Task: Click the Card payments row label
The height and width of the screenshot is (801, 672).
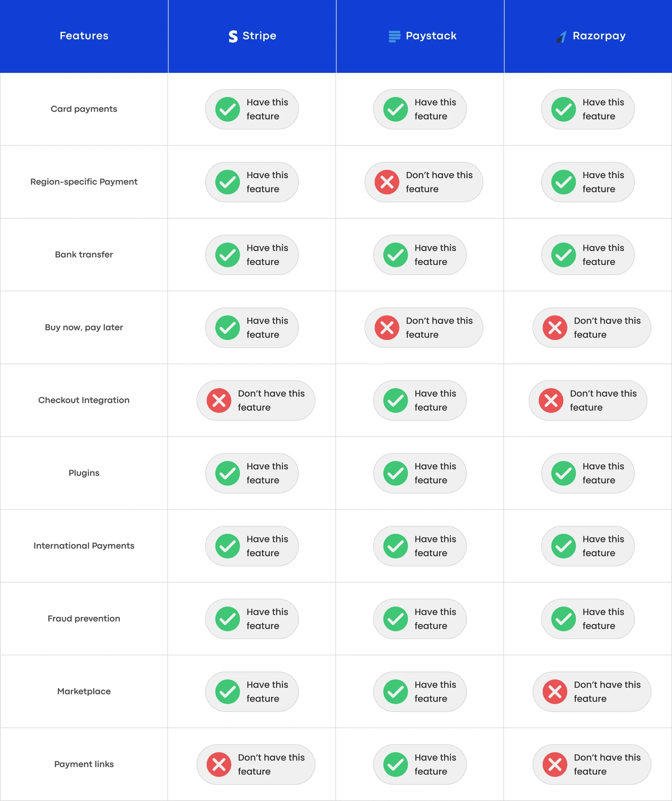Action: pos(84,109)
